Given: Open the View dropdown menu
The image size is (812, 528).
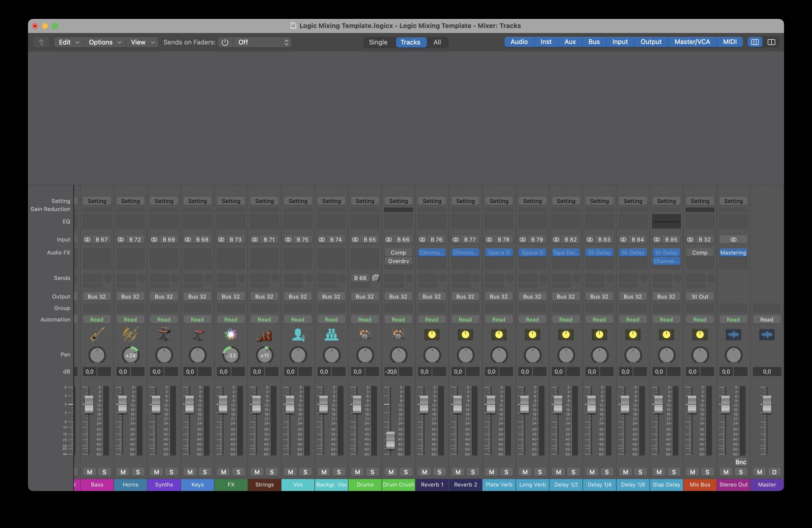Looking at the screenshot, I should (142, 42).
